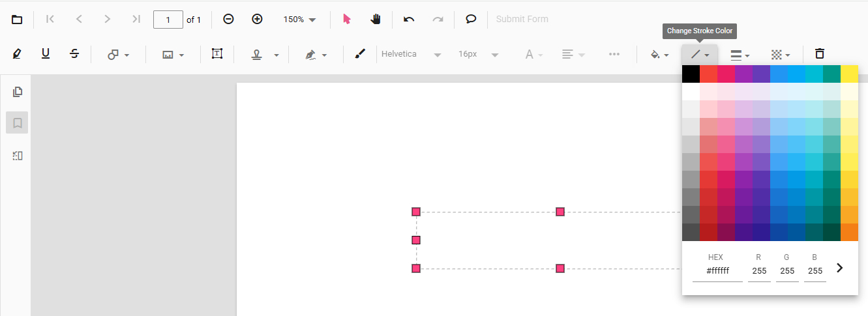Select the underline annotation tool
The height and width of the screenshot is (316, 868).
[46, 54]
